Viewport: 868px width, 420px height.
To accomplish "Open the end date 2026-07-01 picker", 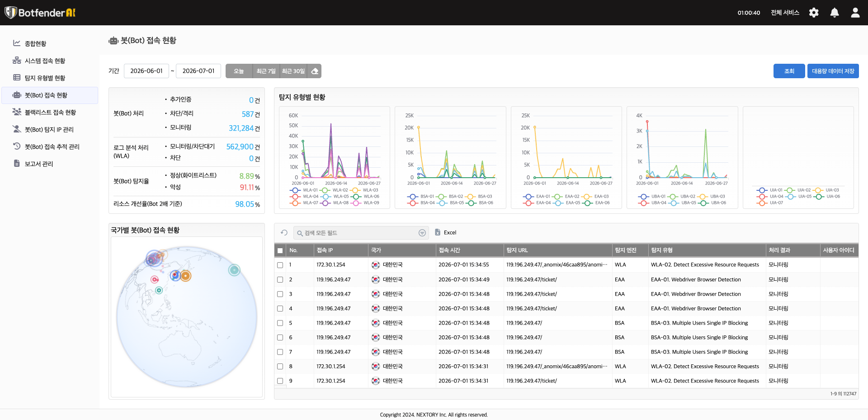I will click(198, 71).
